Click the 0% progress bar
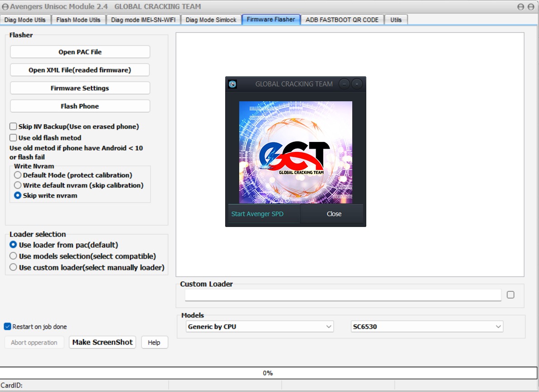Image resolution: width=539 pixels, height=392 pixels. pyautogui.click(x=268, y=373)
